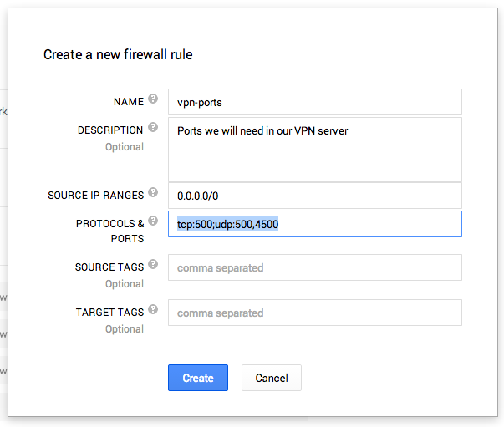
Task: Click the protocols field with tcp:500;udp:500,4500
Action: coord(314,224)
